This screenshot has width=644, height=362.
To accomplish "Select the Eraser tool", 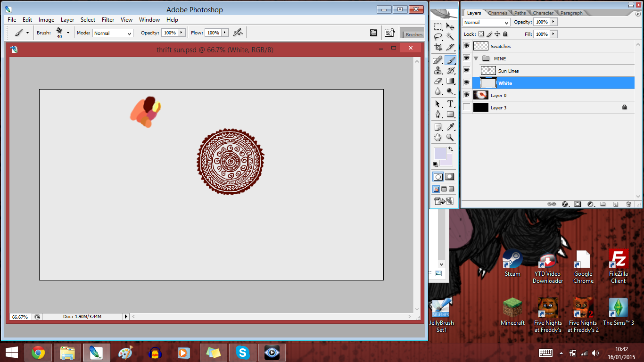I will (438, 81).
